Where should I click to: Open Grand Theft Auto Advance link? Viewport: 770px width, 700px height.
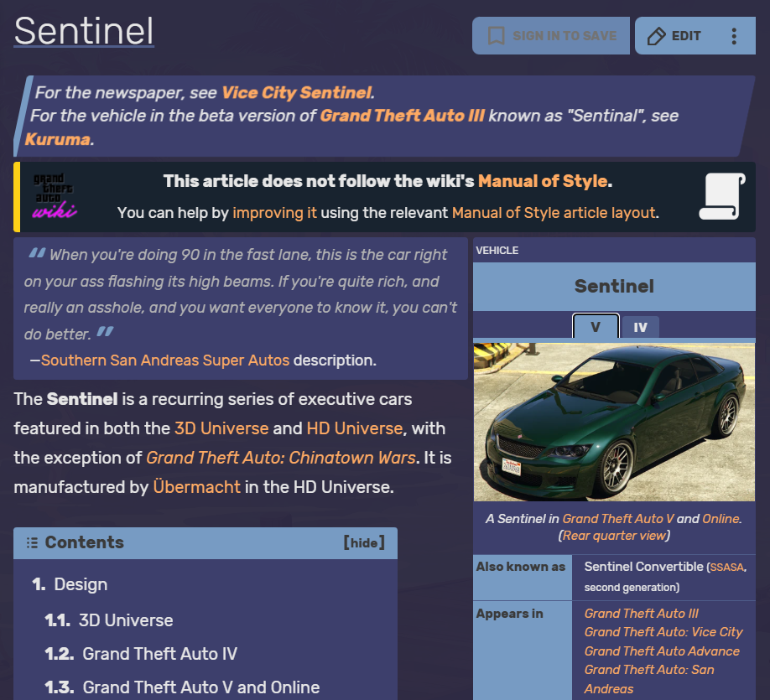click(x=662, y=651)
